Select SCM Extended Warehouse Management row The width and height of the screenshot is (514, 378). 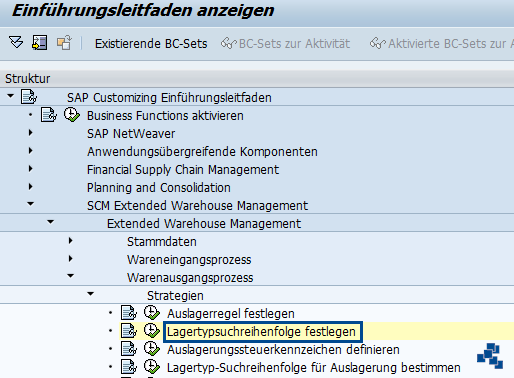pyautogui.click(x=198, y=206)
